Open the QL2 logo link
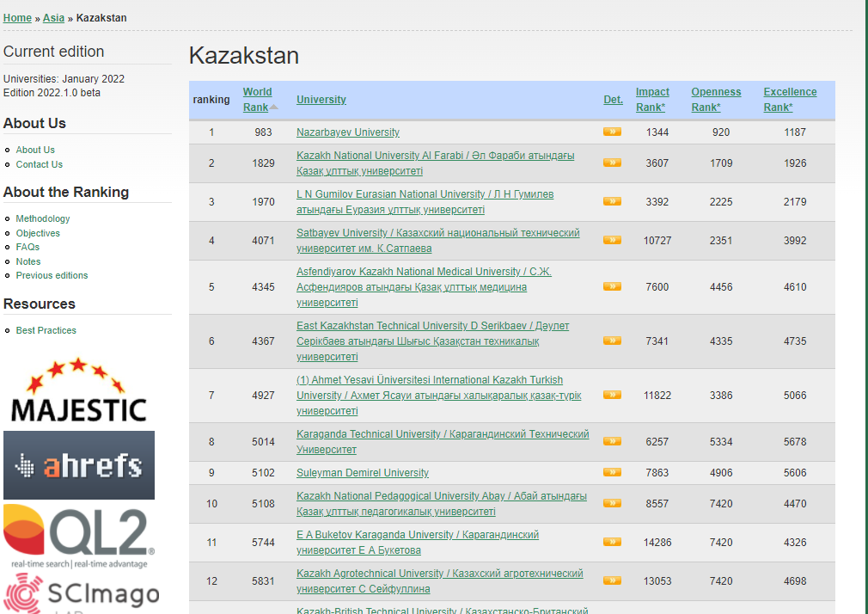 79,537
